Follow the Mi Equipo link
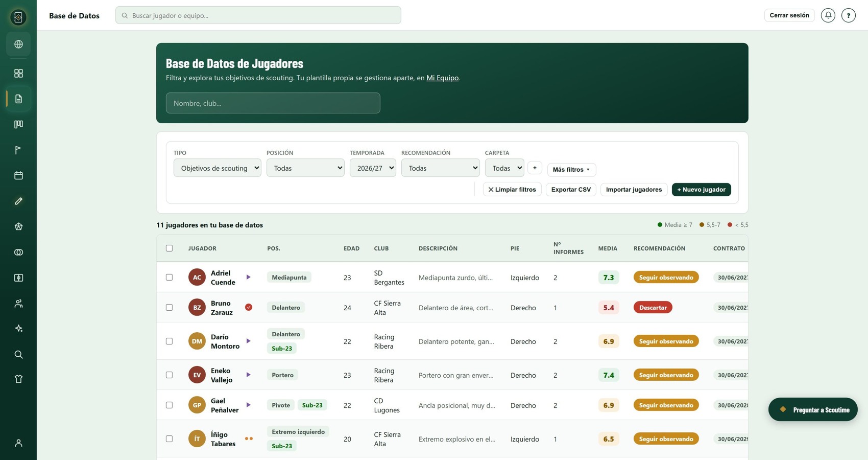This screenshot has height=460, width=868. pos(442,78)
